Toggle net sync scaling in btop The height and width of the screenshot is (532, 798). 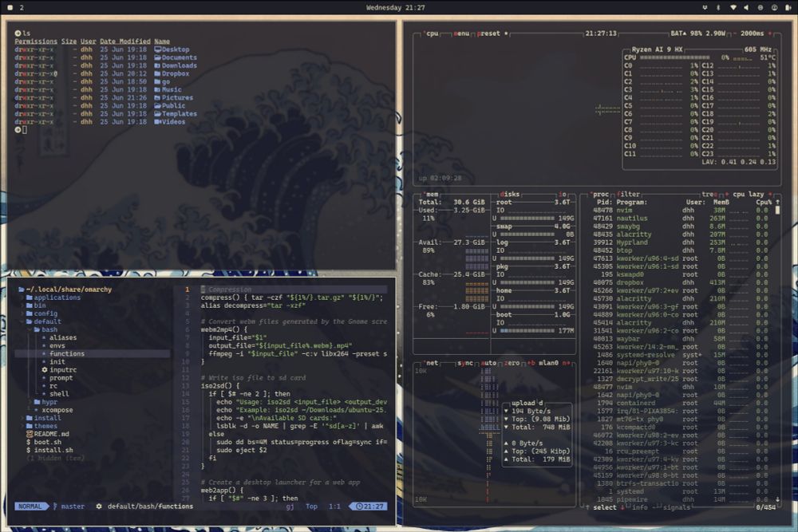465,363
